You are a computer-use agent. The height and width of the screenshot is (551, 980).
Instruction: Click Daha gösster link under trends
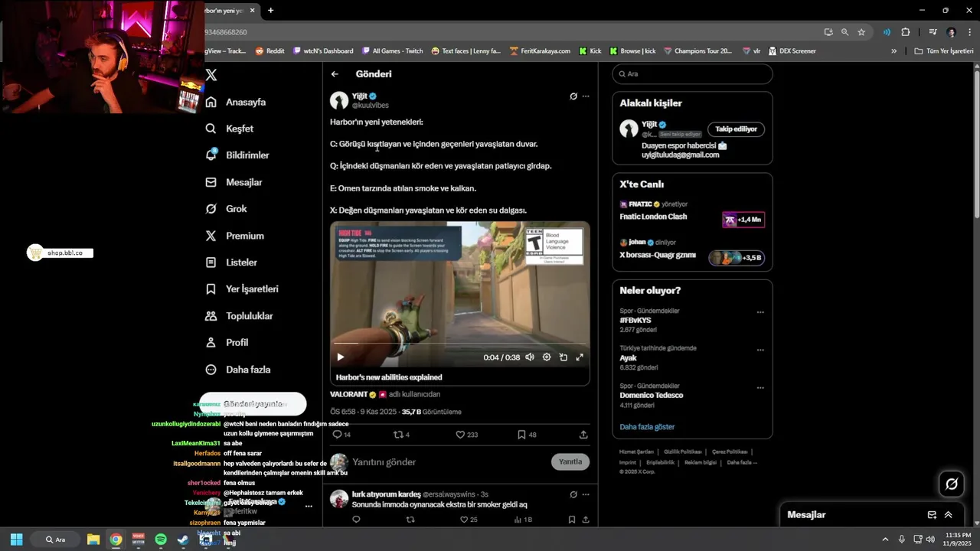click(x=647, y=426)
